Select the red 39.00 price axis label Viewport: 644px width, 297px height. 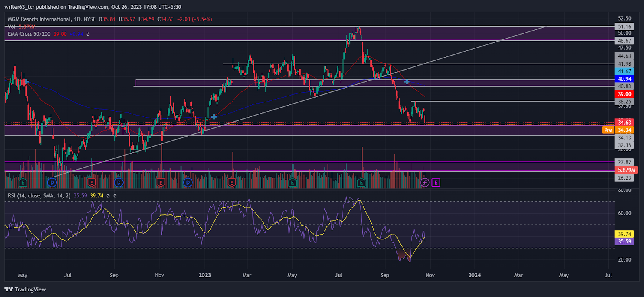click(624, 94)
